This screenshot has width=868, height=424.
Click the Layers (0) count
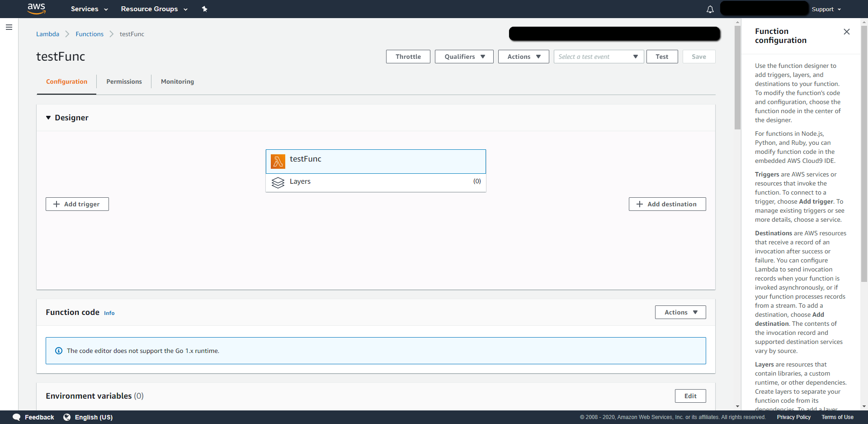tap(477, 181)
